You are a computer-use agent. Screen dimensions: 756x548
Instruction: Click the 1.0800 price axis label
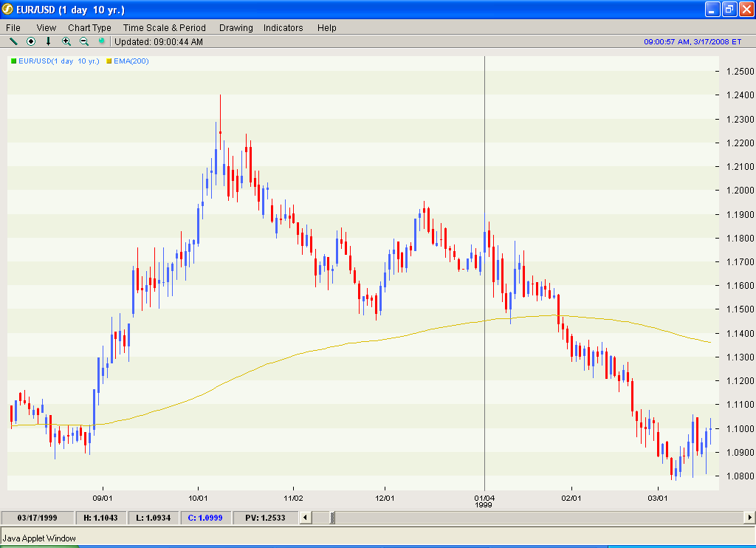[x=740, y=476]
